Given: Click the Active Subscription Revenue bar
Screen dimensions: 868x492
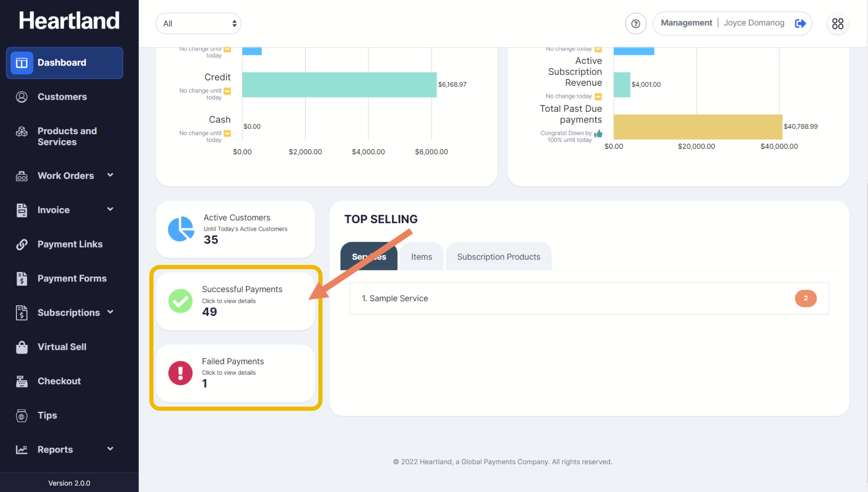Looking at the screenshot, I should 622,85.
